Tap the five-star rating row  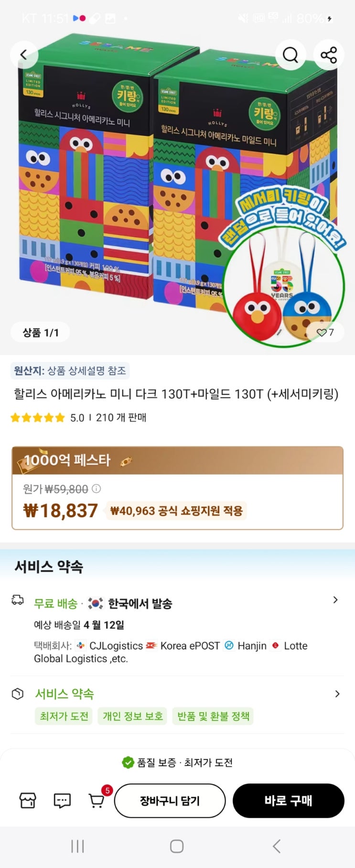coord(78,418)
